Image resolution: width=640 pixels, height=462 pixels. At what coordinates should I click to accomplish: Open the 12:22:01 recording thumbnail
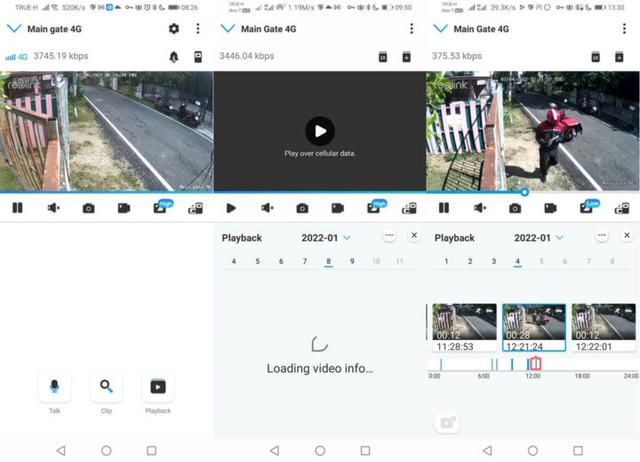(x=603, y=328)
